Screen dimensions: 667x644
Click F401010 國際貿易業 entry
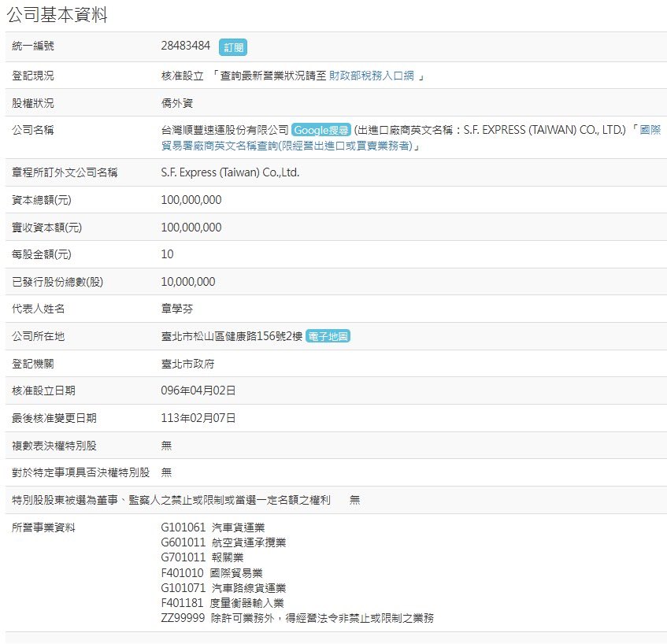pos(212,573)
